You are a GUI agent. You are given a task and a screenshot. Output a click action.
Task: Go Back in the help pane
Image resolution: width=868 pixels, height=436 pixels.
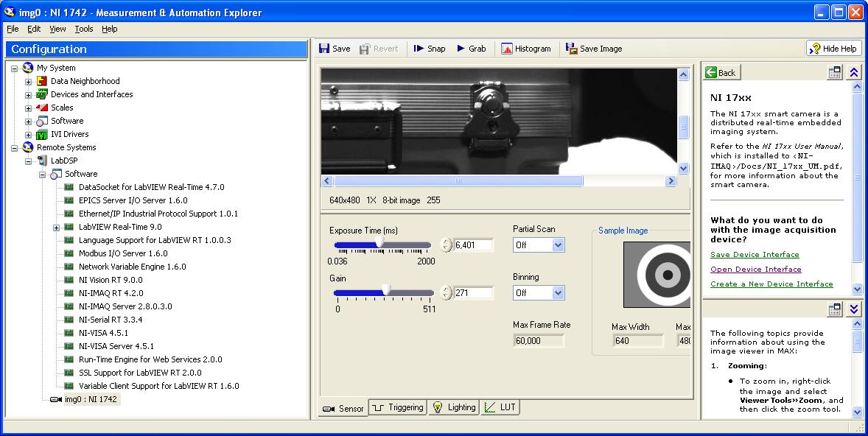point(721,72)
